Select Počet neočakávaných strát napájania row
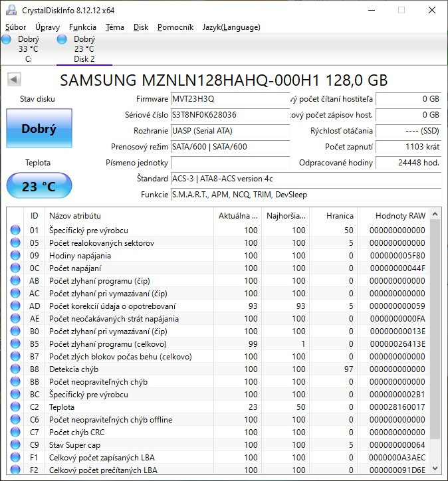 [x=218, y=318]
